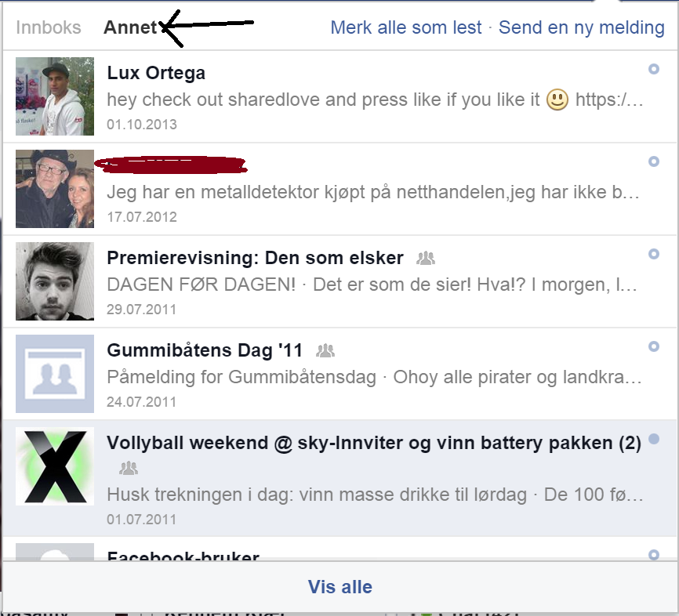This screenshot has width=679, height=616.
Task: Toggle unread dot on Vollyball weekend message
Action: point(653,439)
